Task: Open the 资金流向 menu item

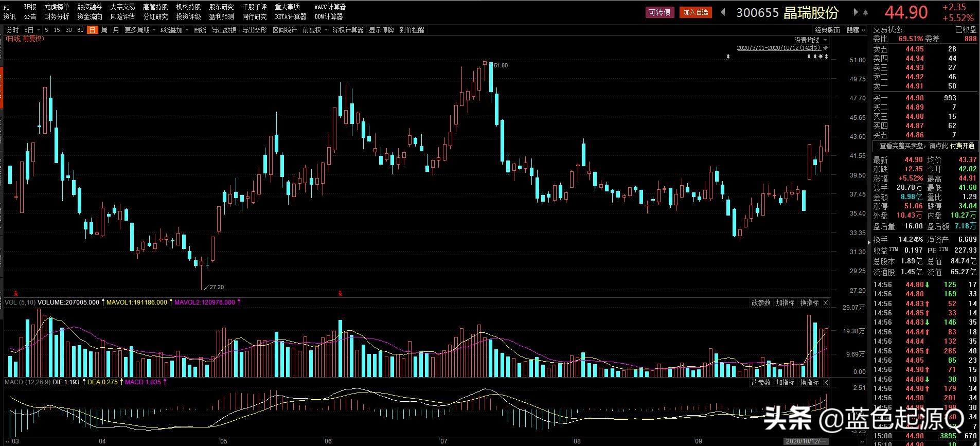Action: click(x=90, y=16)
